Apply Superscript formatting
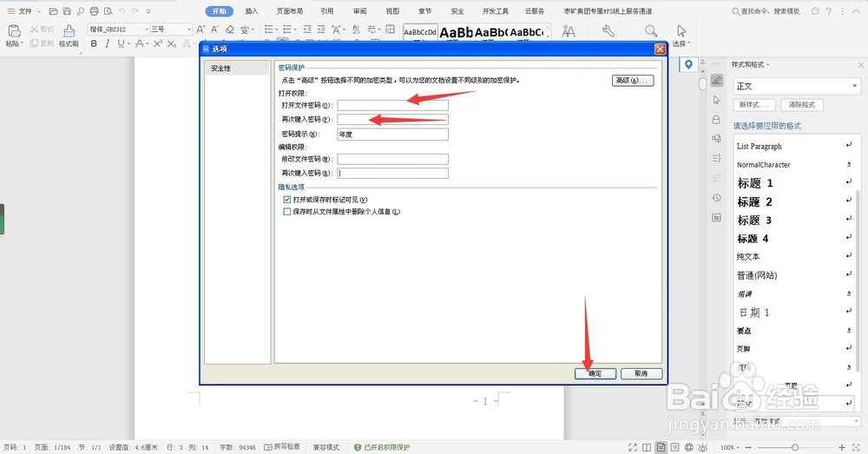The image size is (868, 454). 158,43
